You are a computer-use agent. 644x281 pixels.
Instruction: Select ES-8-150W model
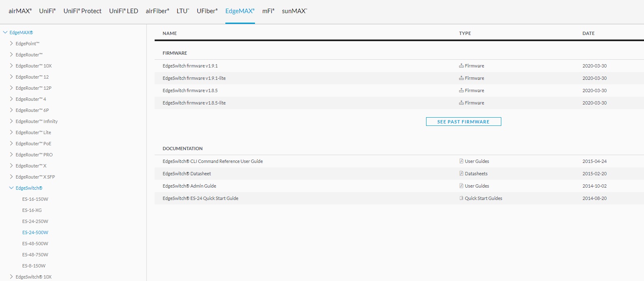click(x=34, y=266)
